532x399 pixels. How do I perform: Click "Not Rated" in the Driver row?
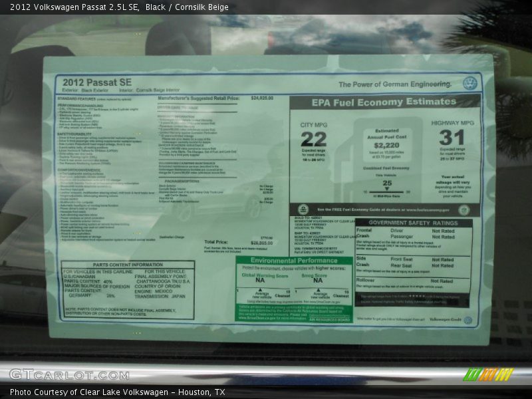pos(443,231)
